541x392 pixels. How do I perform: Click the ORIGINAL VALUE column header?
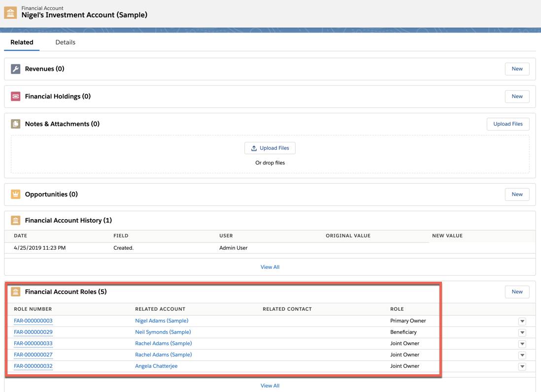pos(348,236)
